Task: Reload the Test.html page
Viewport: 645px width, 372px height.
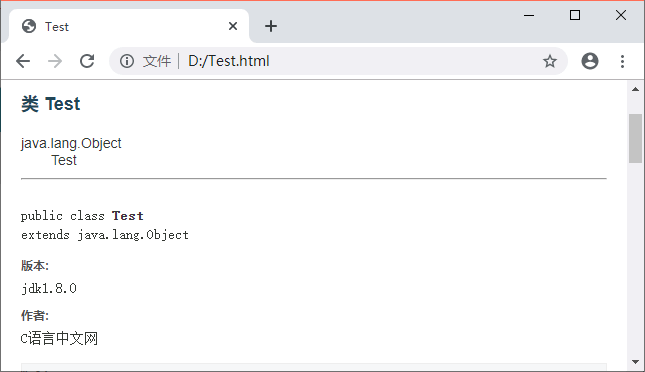Action: click(x=87, y=61)
